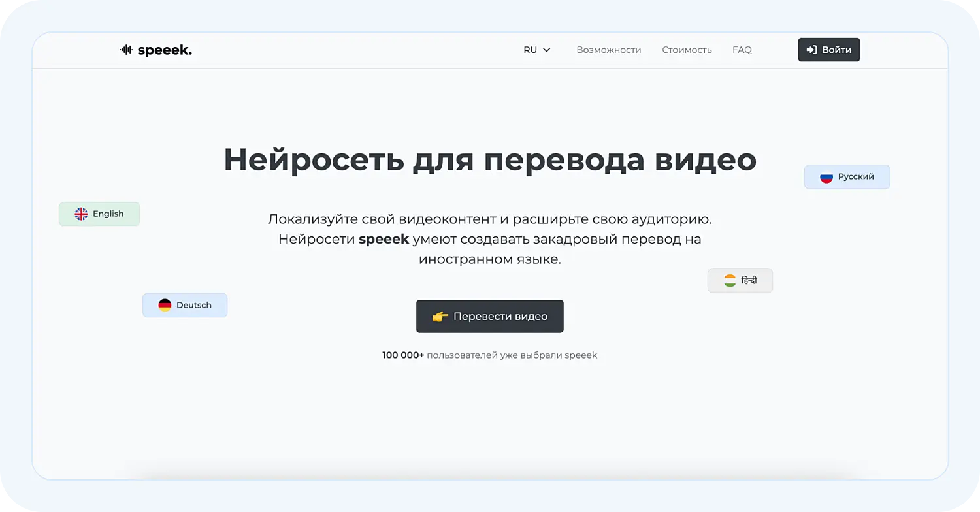Select the Русский language badge
Image resolution: width=980 pixels, height=512 pixels.
pyautogui.click(x=847, y=176)
